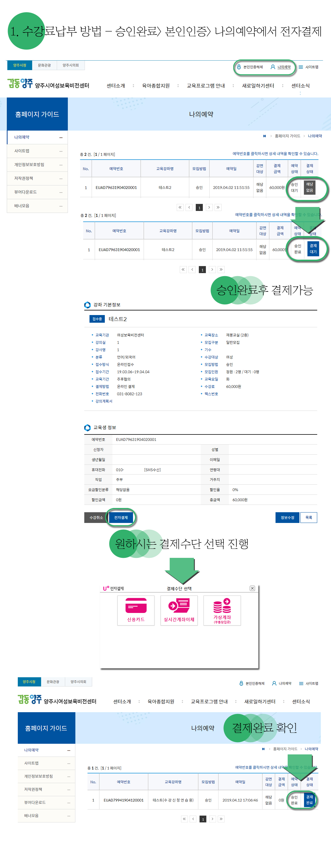Select the 양주시청 tab in first screenshot
331x868 pixels.
(x=20, y=66)
